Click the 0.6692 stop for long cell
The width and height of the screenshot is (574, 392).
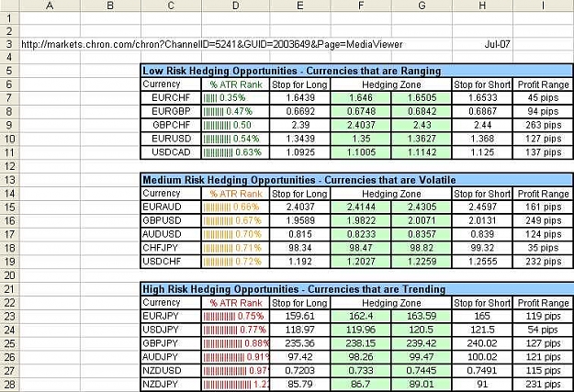click(300, 111)
